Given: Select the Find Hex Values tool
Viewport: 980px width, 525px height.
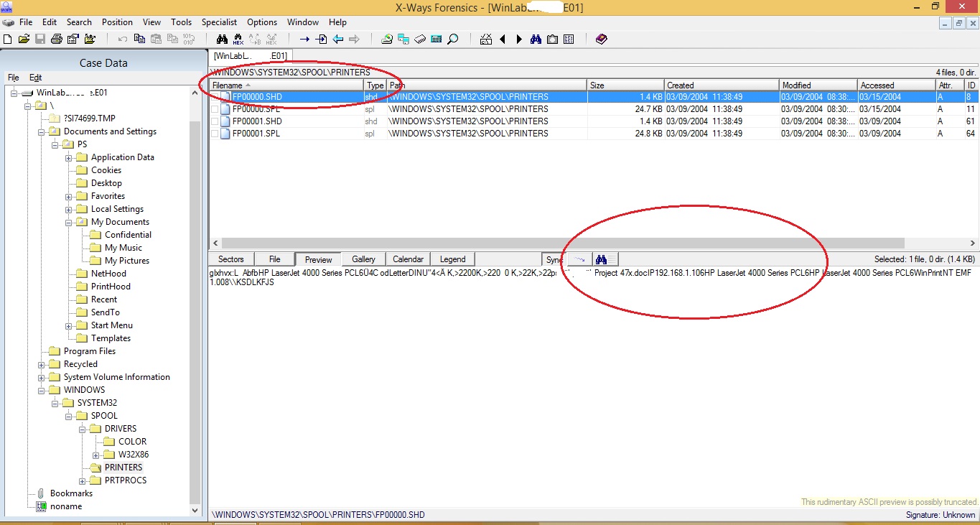Looking at the screenshot, I should [238, 39].
